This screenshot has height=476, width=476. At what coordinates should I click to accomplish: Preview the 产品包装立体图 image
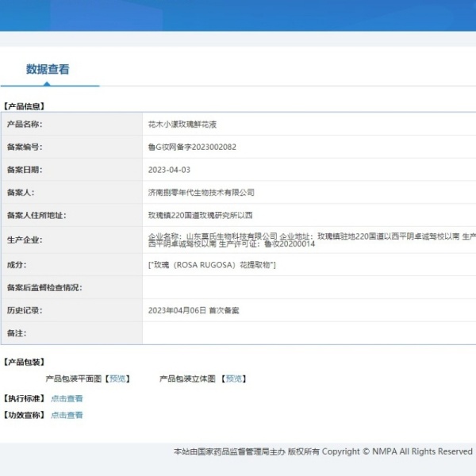234,378
